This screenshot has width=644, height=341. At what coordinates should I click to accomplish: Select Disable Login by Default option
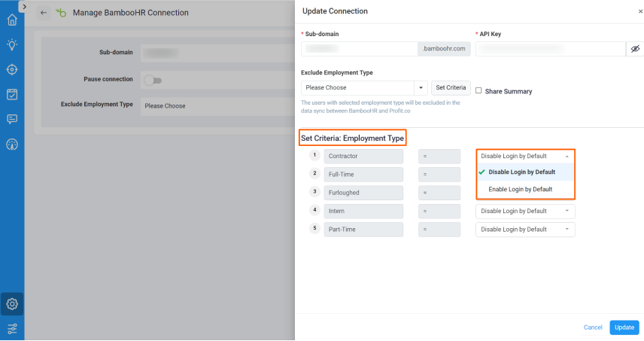(x=522, y=172)
